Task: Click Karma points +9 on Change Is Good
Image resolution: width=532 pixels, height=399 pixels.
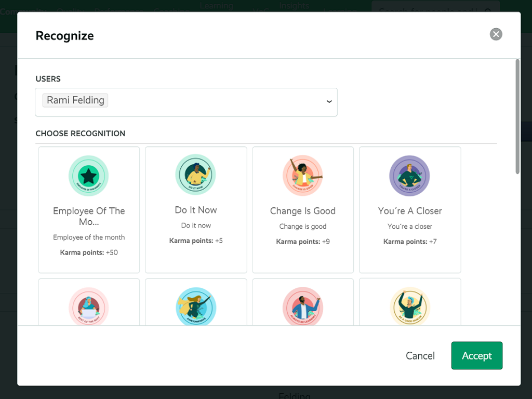Action: tap(303, 242)
